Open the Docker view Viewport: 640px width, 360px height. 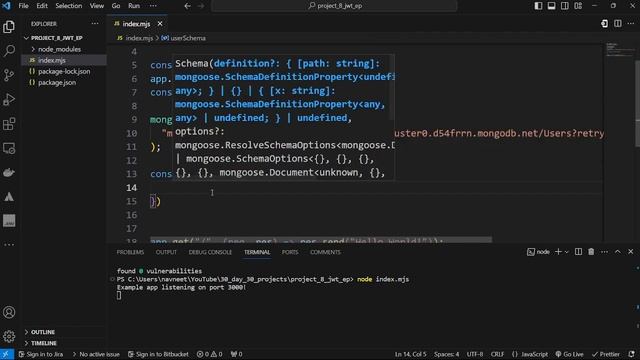9,172
